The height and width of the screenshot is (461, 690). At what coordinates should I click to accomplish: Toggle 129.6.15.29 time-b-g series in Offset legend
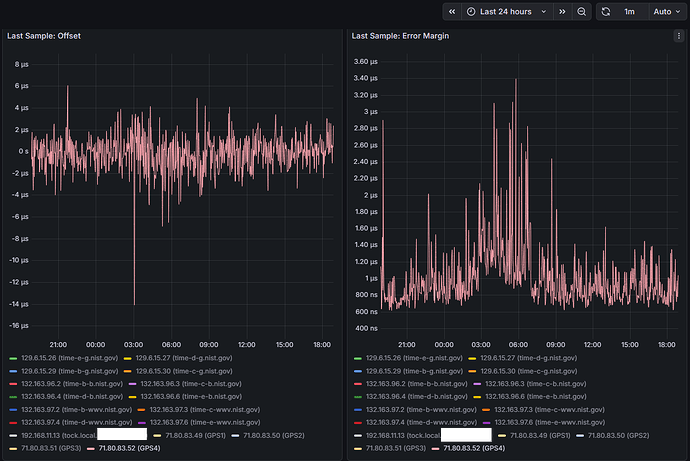pos(70,371)
